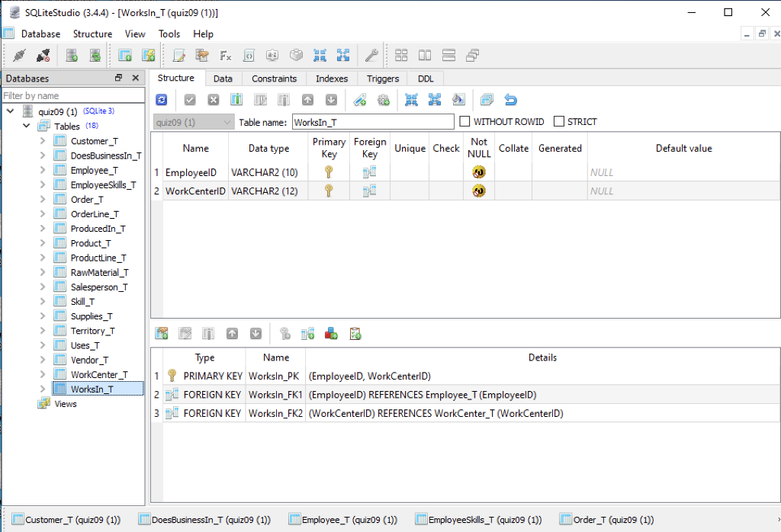Screen dimensions: 781x532
Task: Toggle Not NULL for EmployeeID column
Action: pyautogui.click(x=479, y=172)
